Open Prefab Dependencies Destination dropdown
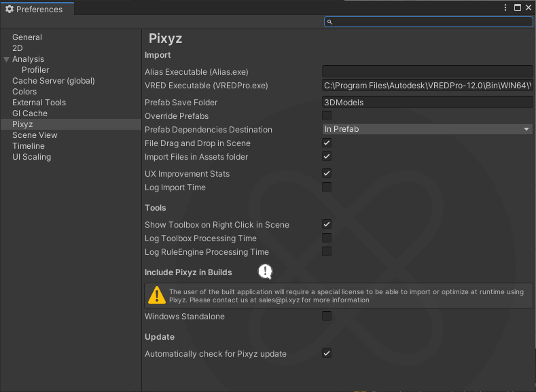536x392 pixels. (x=427, y=129)
